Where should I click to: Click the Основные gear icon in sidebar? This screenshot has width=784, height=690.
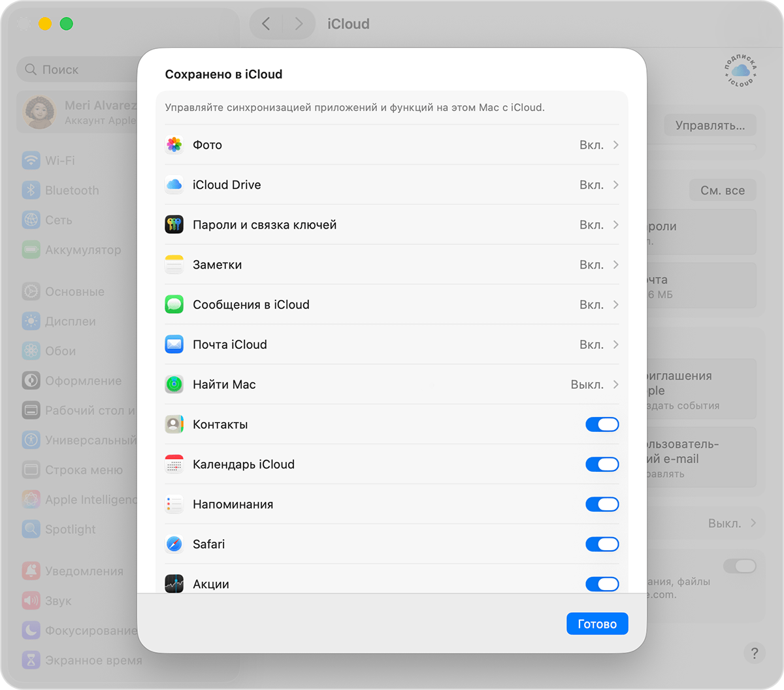31,291
